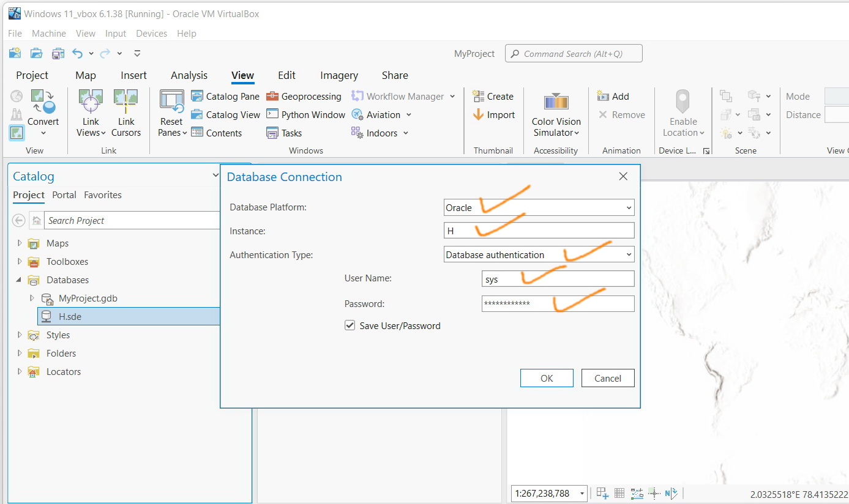Click the Add animation button
Image resolution: width=849 pixels, height=504 pixels.
point(613,96)
